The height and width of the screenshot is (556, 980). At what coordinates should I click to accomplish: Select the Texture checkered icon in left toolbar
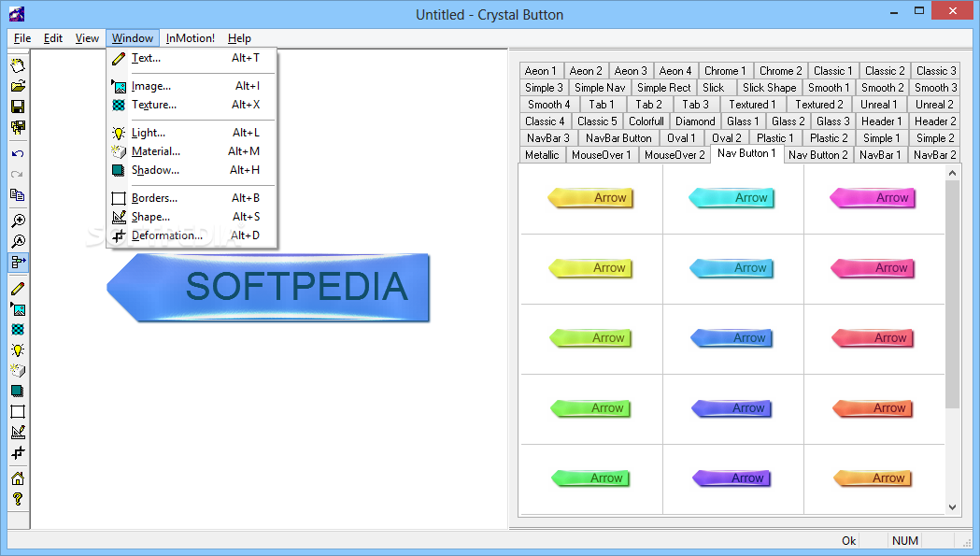pyautogui.click(x=18, y=330)
